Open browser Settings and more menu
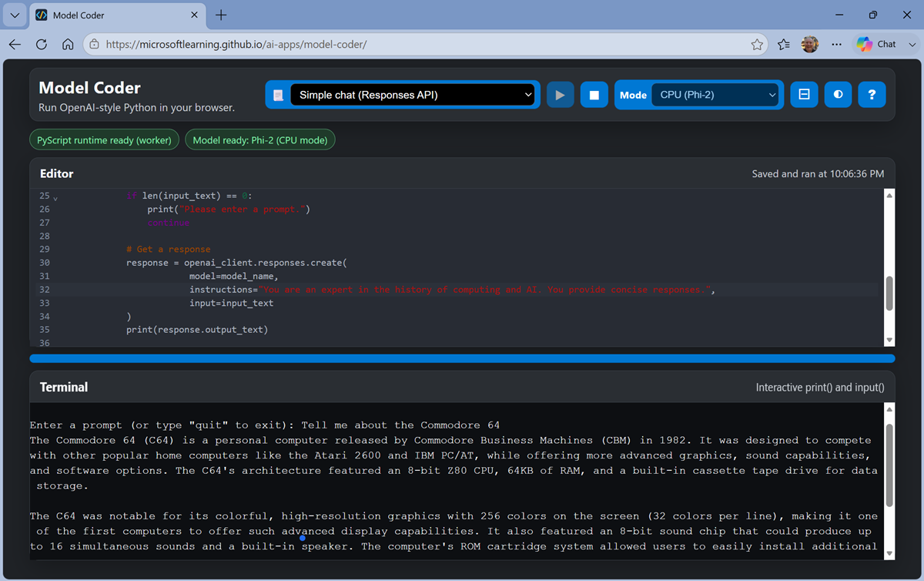Screen dimensions: 924x581 click(x=836, y=44)
